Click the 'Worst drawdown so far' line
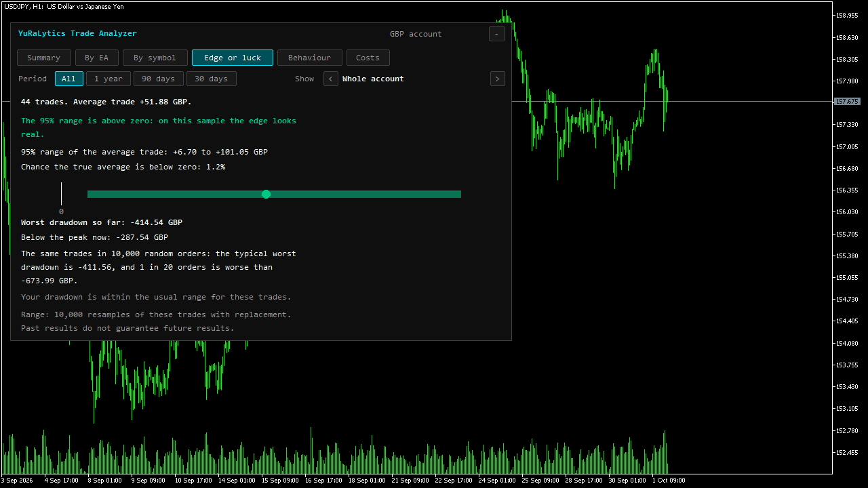The image size is (868, 488). (x=102, y=222)
